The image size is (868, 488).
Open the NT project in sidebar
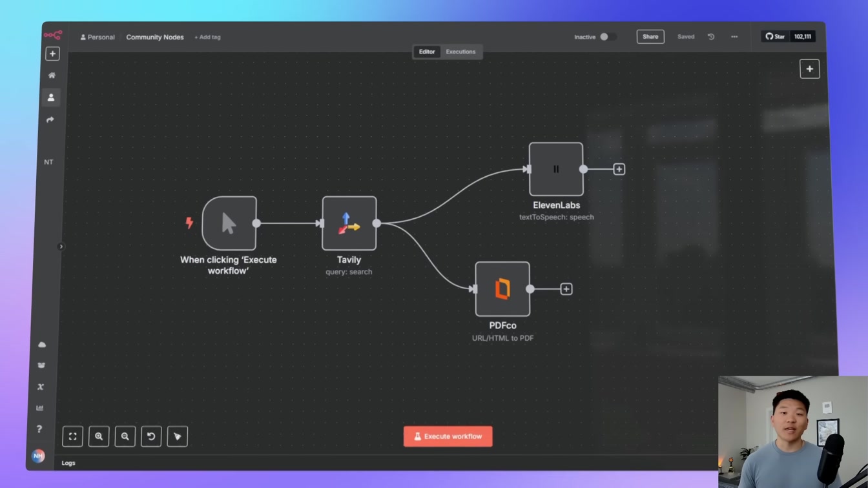click(48, 162)
